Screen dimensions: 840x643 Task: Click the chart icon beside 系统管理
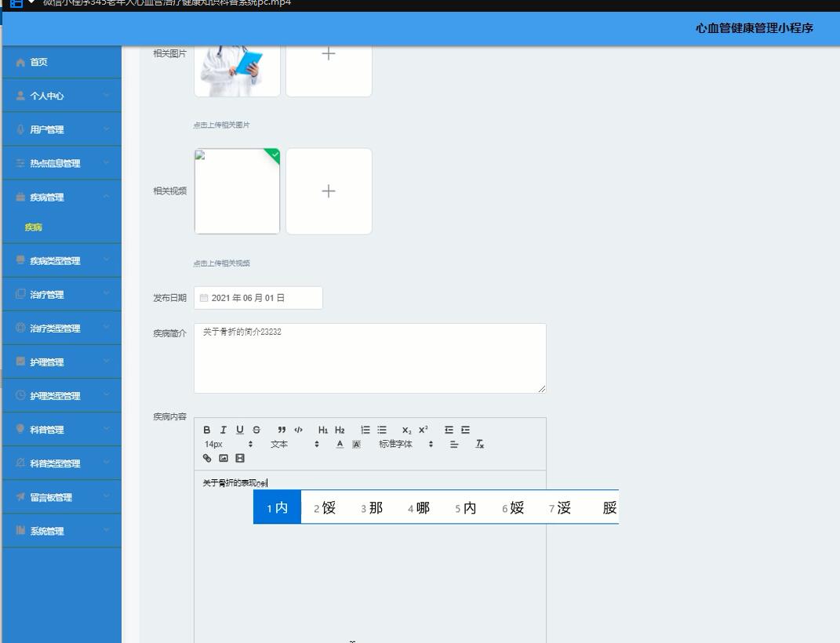click(x=20, y=530)
